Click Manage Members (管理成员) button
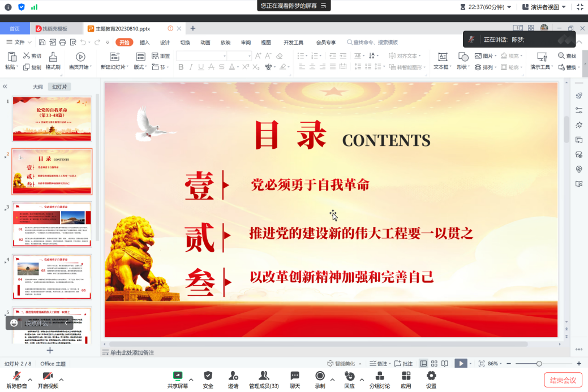This screenshot has width=588, height=392. coord(264,376)
